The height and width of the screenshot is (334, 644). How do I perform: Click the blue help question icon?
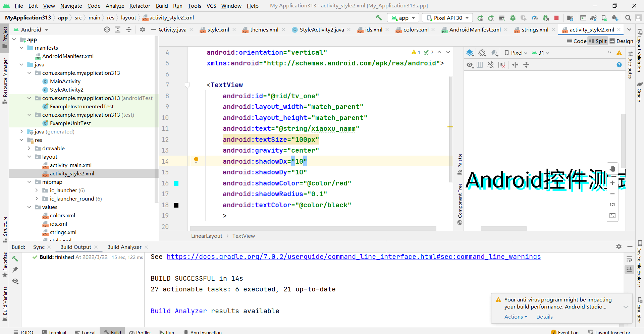pyautogui.click(x=619, y=65)
